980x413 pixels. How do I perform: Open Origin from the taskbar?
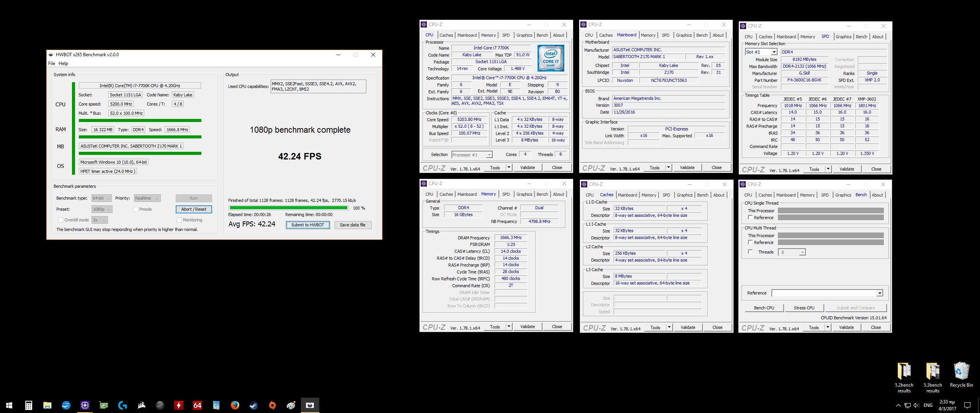pyautogui.click(x=272, y=405)
